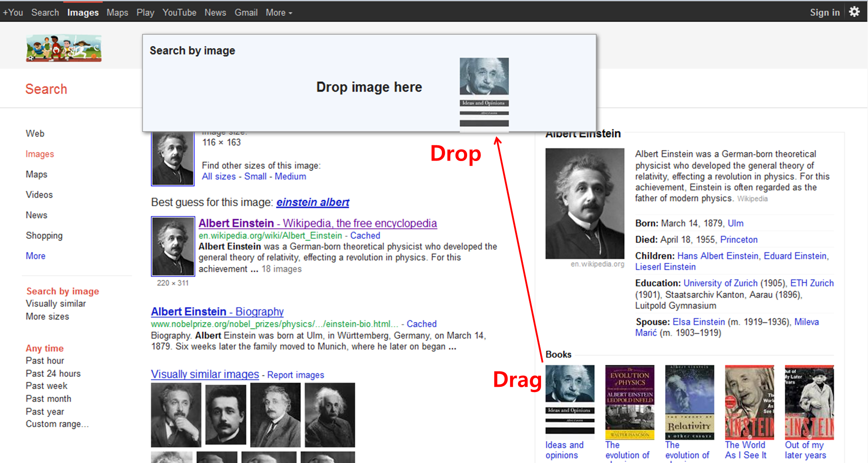Open third visually similar Einstein image
Screen dimensions: 868x463
pos(275,415)
